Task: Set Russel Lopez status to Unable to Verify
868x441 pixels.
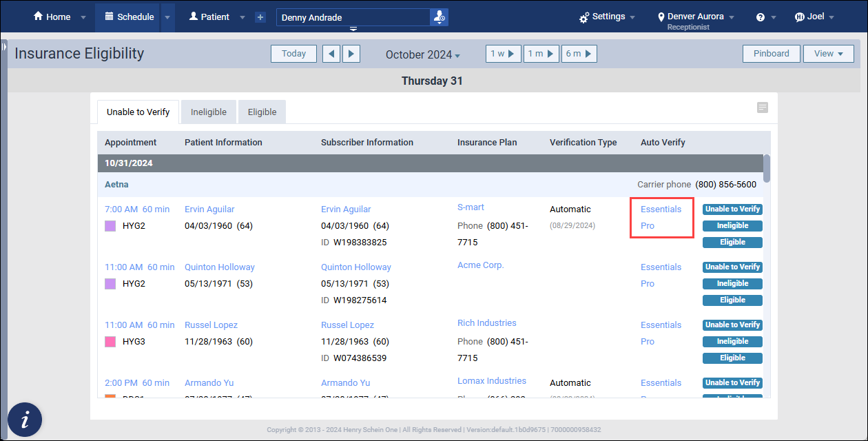Action: [732, 325]
